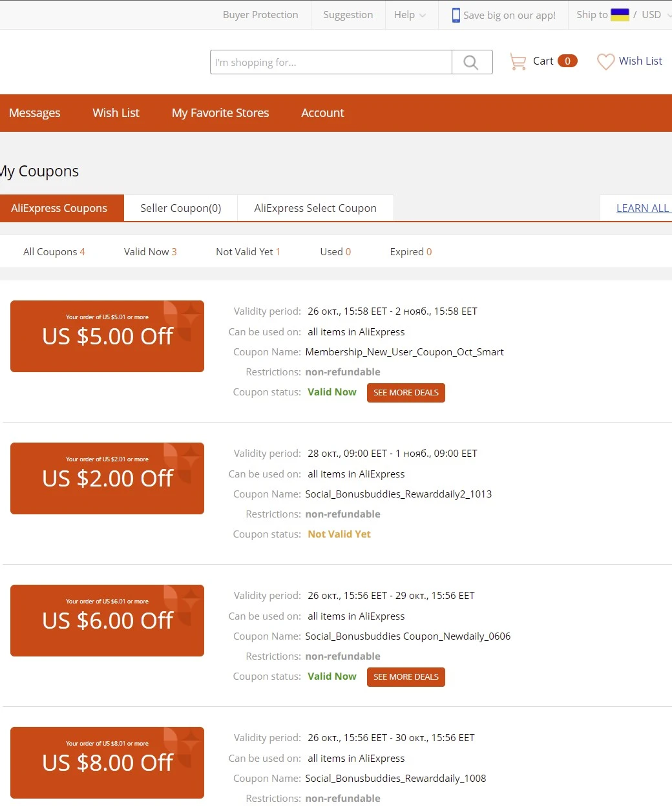
Task: Click the Not Valid Yet coupon status text
Action: pyautogui.click(x=339, y=534)
